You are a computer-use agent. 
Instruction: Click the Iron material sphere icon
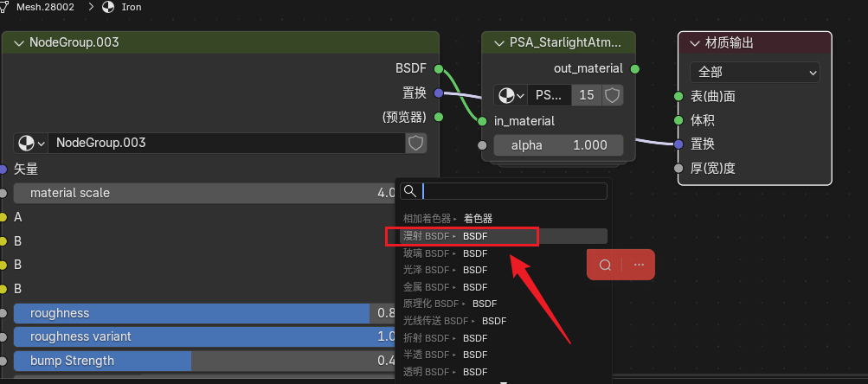coord(108,7)
